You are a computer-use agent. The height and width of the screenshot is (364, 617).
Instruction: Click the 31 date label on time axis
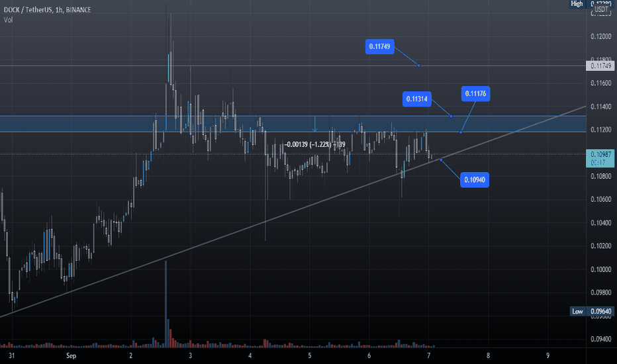pyautogui.click(x=12, y=356)
